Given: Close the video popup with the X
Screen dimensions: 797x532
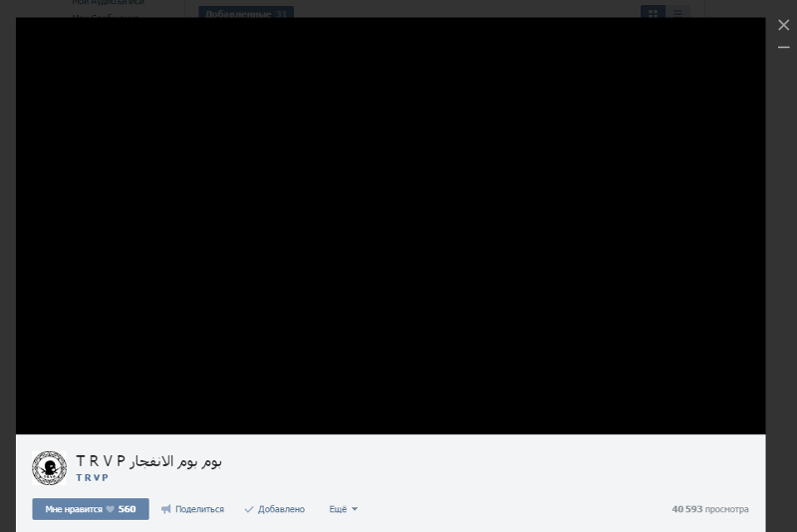Looking at the screenshot, I should coord(783,25).
